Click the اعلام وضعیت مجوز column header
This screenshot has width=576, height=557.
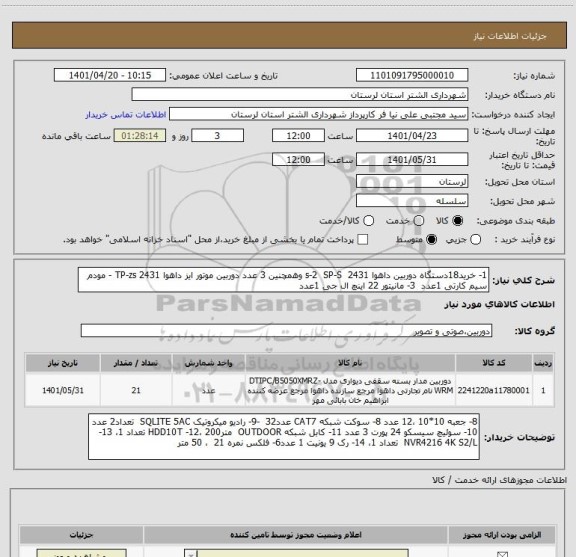coord(296,535)
